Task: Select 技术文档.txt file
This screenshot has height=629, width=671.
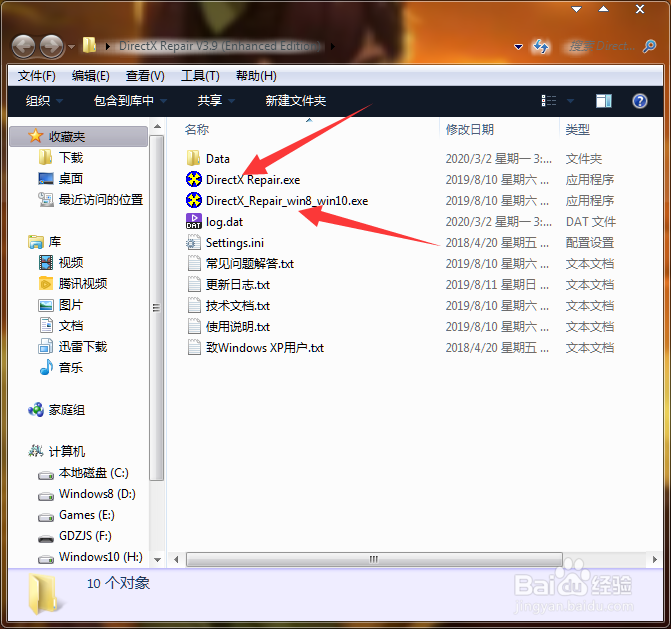Action: (x=238, y=306)
